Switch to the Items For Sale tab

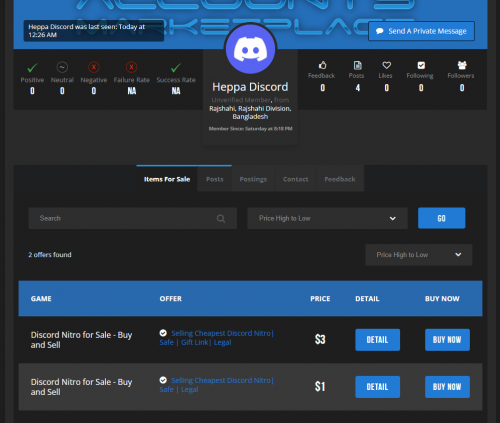[167, 179]
